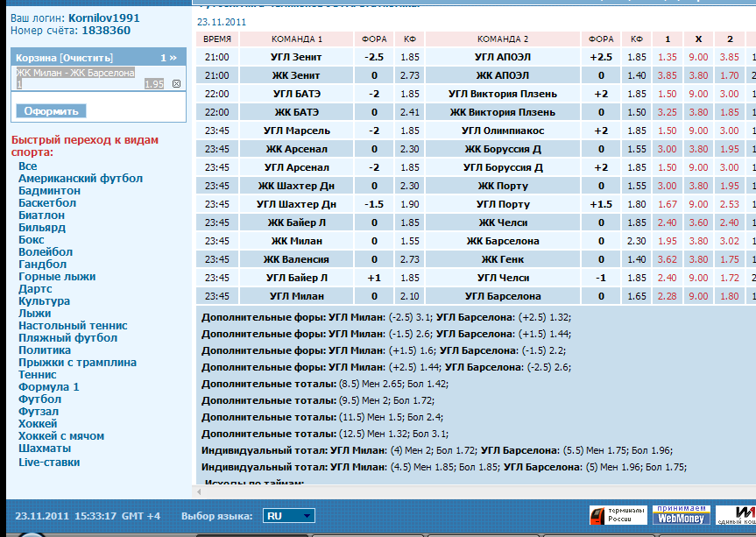Click the ВРЕМЯ column header
756x537 pixels.
(x=217, y=39)
